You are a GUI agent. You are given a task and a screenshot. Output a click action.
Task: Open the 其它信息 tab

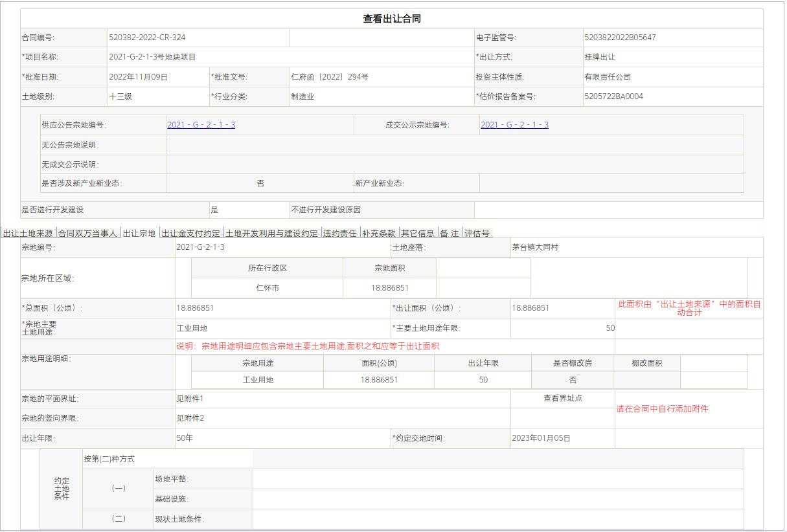pos(418,233)
